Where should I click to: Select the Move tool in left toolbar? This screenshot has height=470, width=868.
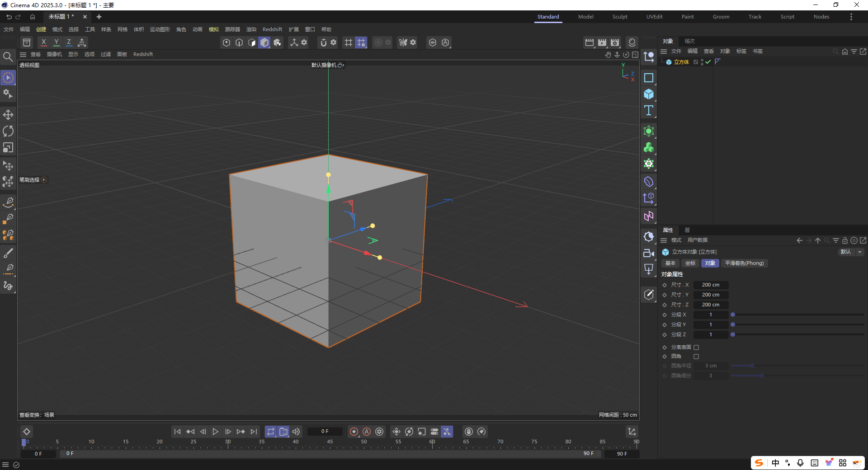click(x=8, y=115)
